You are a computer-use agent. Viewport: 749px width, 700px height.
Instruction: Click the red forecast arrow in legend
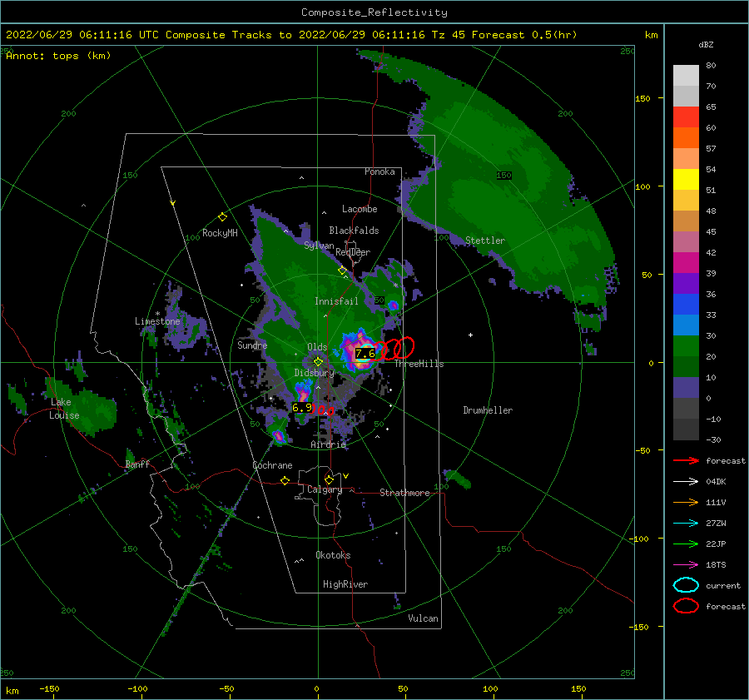686,460
